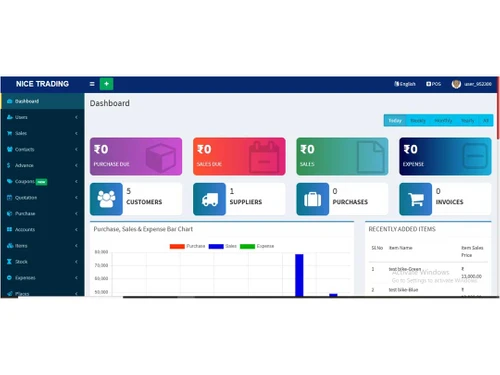This screenshot has width=500, height=375.
Task: Select the Weekly filter tab
Action: point(418,120)
